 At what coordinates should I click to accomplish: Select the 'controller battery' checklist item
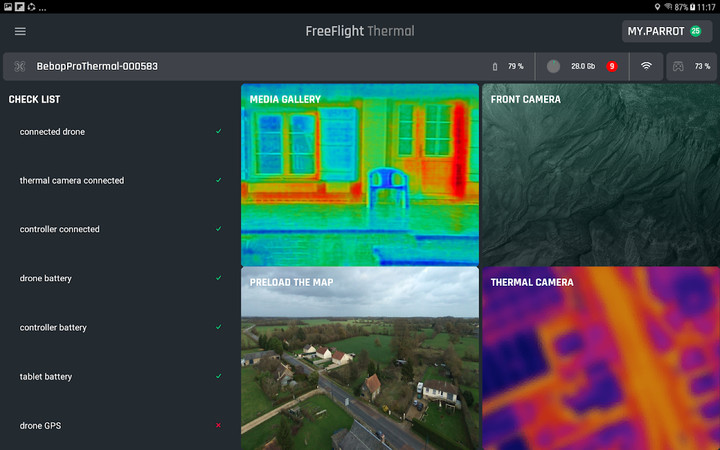pos(120,327)
